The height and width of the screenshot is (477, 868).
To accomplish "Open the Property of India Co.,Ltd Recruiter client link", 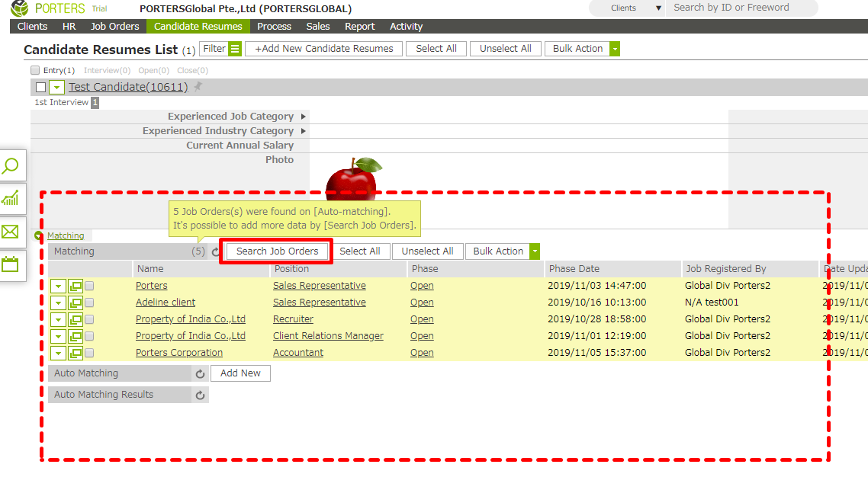I will pyautogui.click(x=191, y=319).
